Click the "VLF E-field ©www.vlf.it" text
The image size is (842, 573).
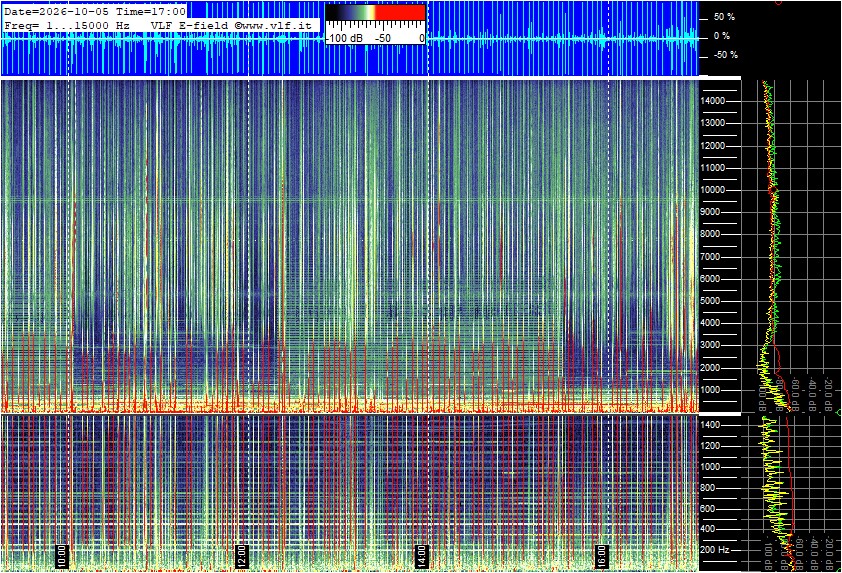tap(231, 25)
